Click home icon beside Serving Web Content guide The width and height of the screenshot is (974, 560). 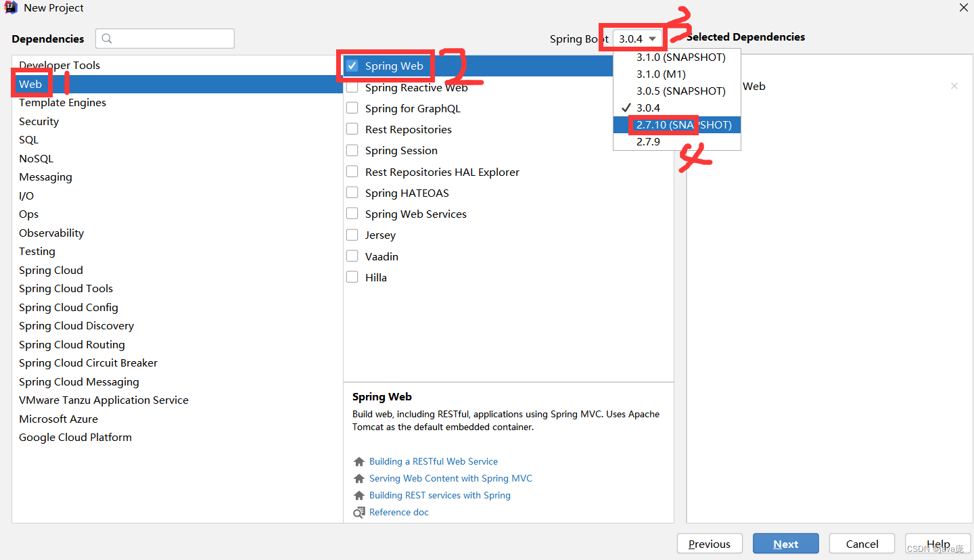(359, 479)
